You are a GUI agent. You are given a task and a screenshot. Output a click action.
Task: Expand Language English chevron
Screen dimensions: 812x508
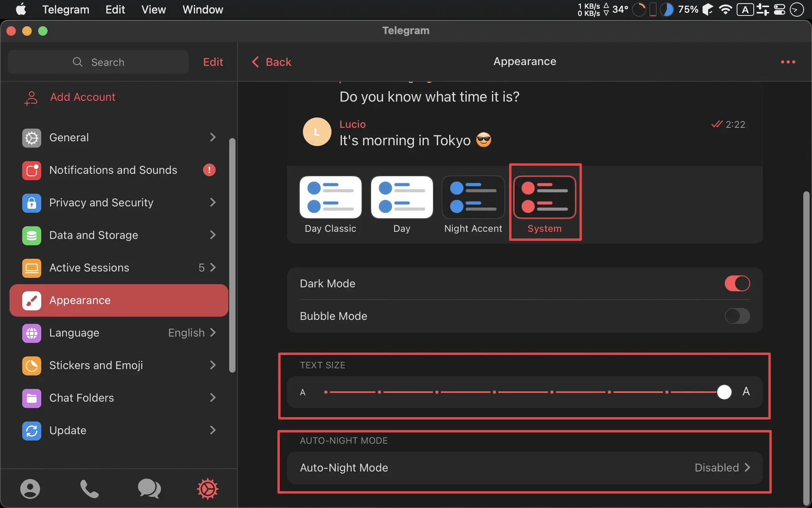click(x=213, y=333)
